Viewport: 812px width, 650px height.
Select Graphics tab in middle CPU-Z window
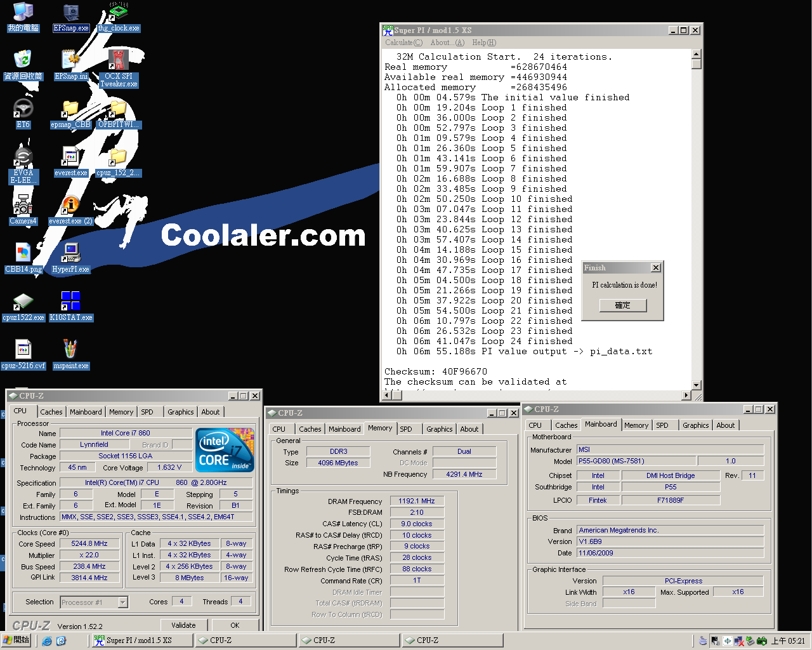coord(440,429)
